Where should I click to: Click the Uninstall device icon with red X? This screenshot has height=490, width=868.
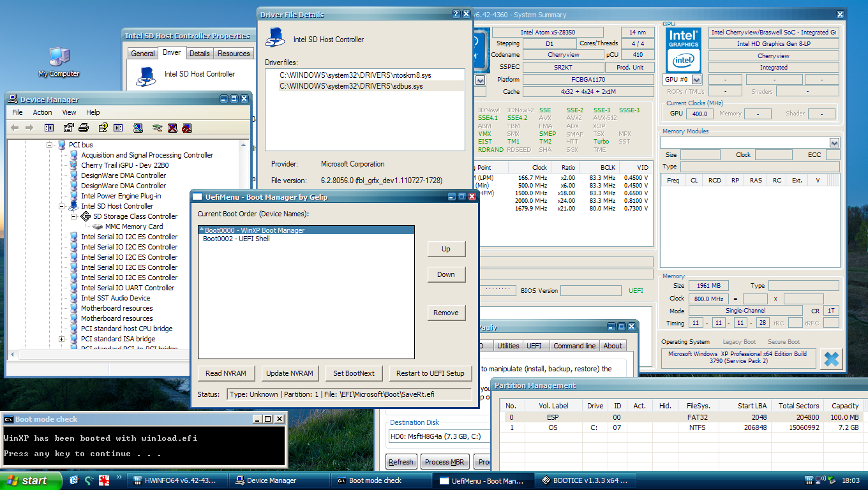pyautogui.click(x=172, y=128)
